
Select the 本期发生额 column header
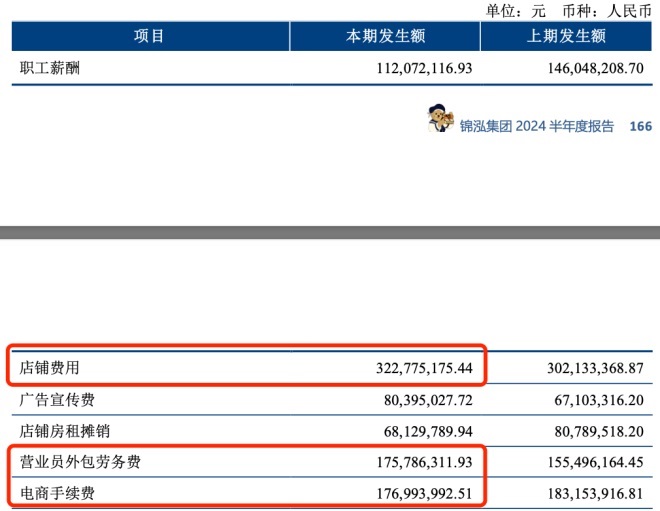(385, 36)
